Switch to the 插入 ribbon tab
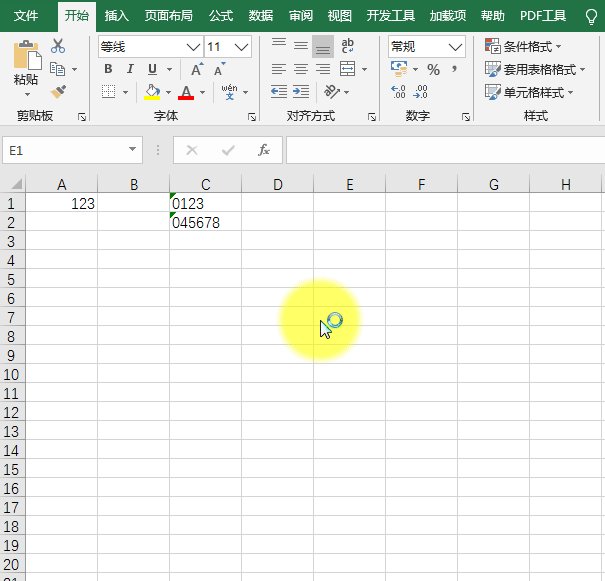 pos(117,16)
